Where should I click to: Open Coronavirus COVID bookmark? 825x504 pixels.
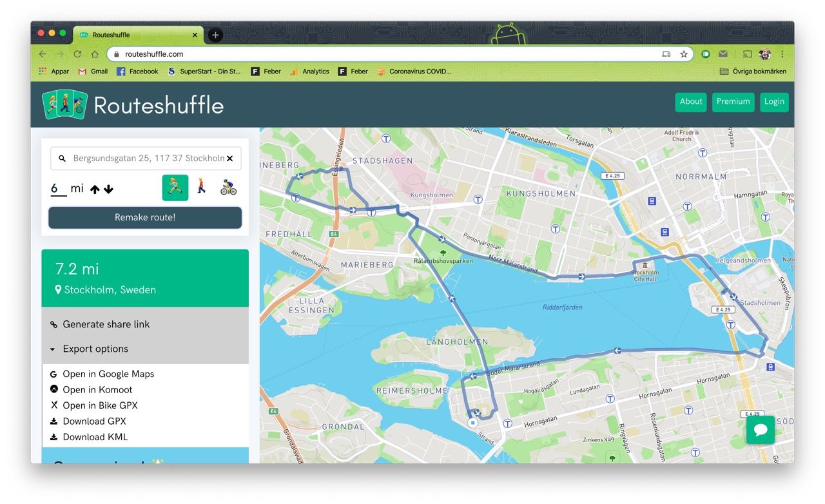pyautogui.click(x=414, y=72)
